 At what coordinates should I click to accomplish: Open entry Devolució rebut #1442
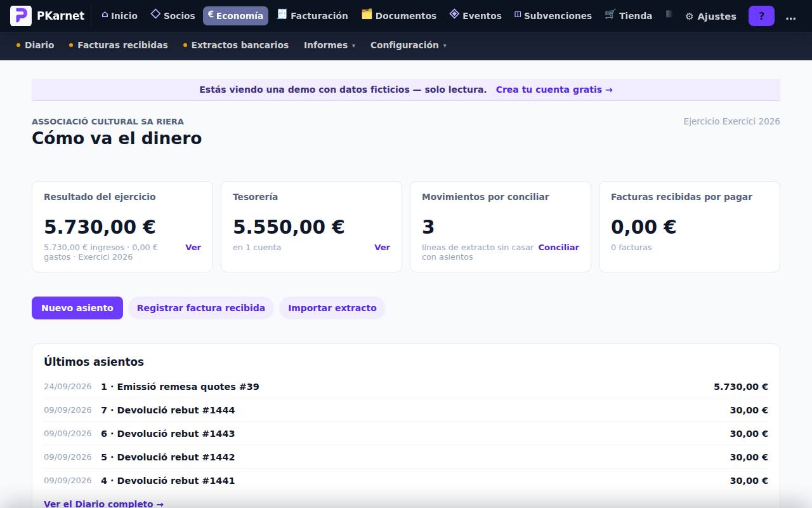point(406,457)
